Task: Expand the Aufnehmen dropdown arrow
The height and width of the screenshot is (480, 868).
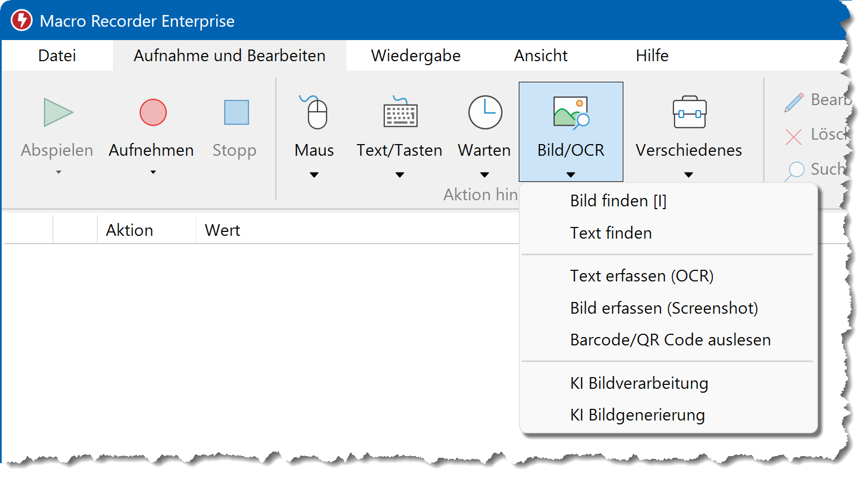Action: [153, 172]
